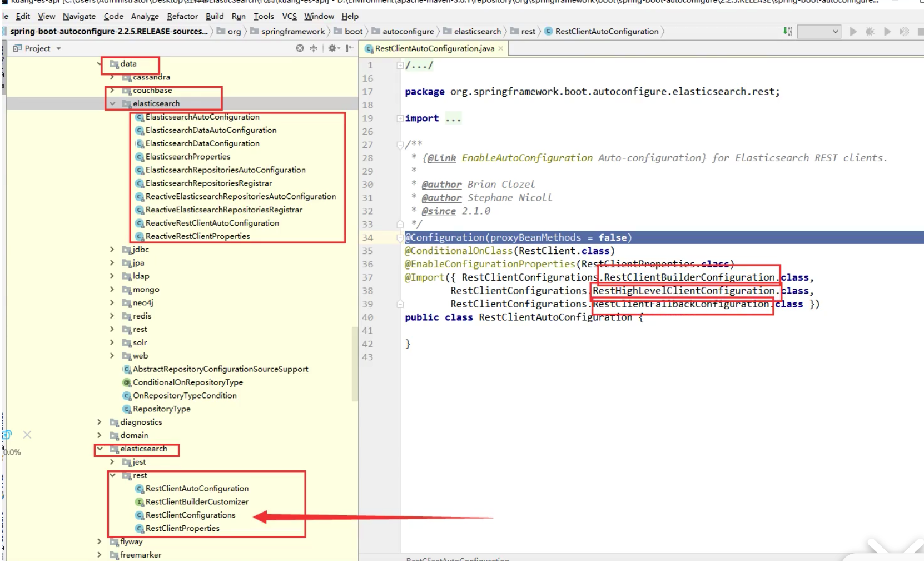Click Run with Coverage icon
924x567 pixels.
pos(887,32)
